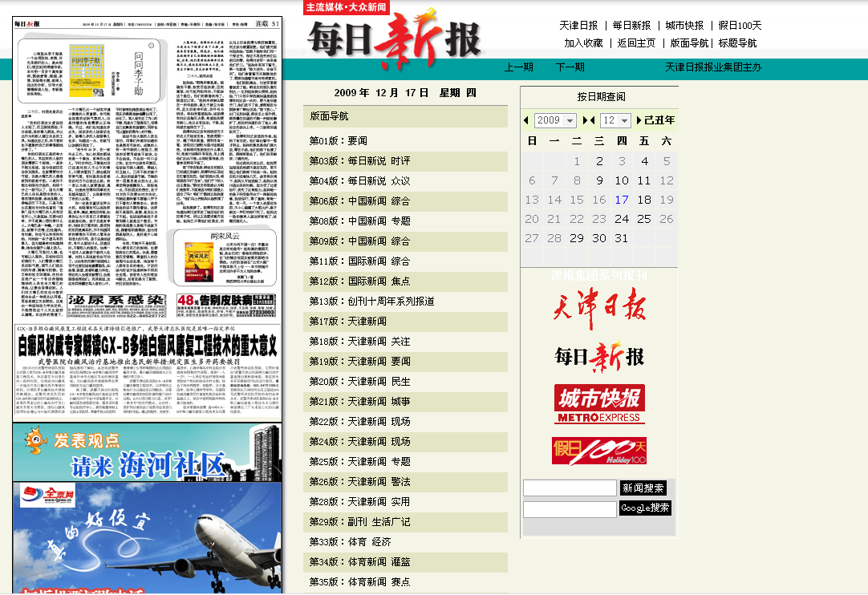Go to 下一期 next issue
Image resolution: width=868 pixels, height=595 pixels.
click(x=570, y=67)
